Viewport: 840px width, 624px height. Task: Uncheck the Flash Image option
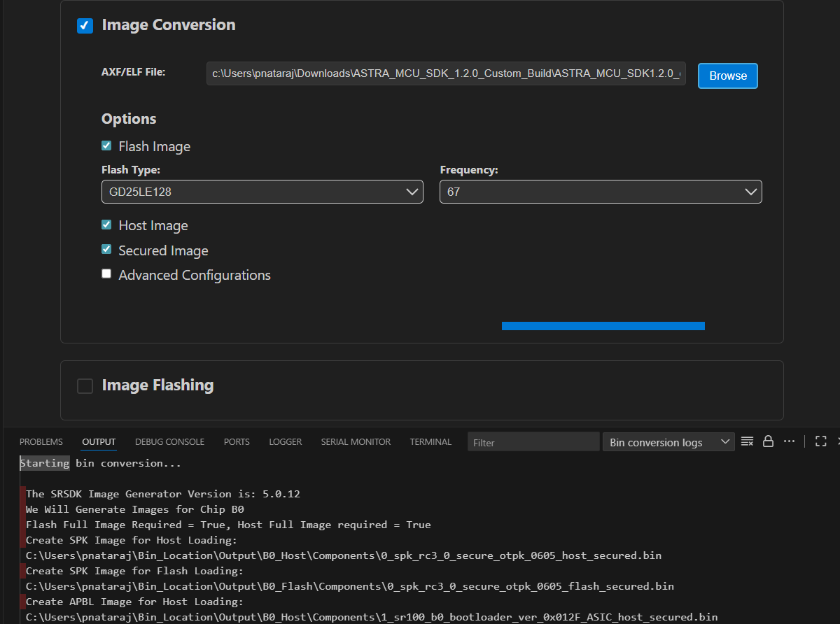106,146
